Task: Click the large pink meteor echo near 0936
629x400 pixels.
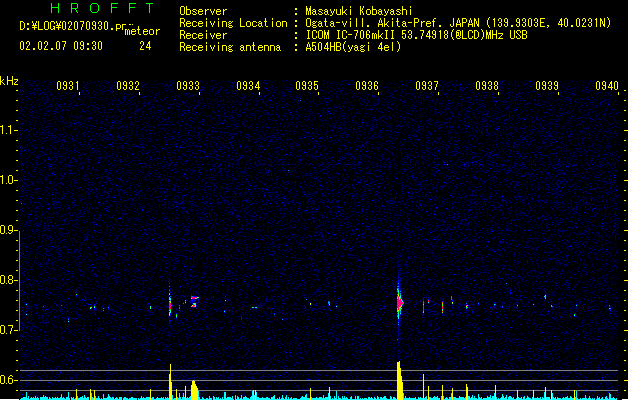Action: [x=400, y=303]
